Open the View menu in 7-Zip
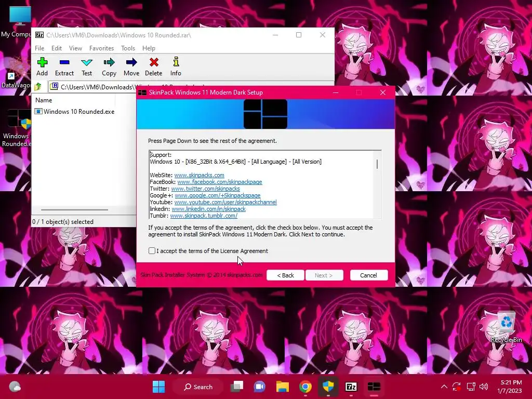This screenshot has height=399, width=532. coord(75,48)
